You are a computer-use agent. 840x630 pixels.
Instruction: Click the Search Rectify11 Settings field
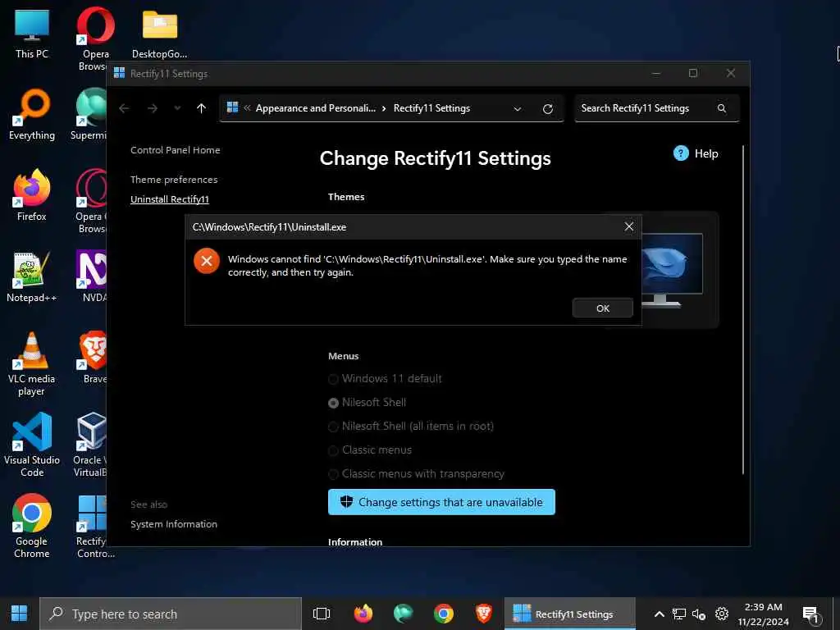click(657, 108)
